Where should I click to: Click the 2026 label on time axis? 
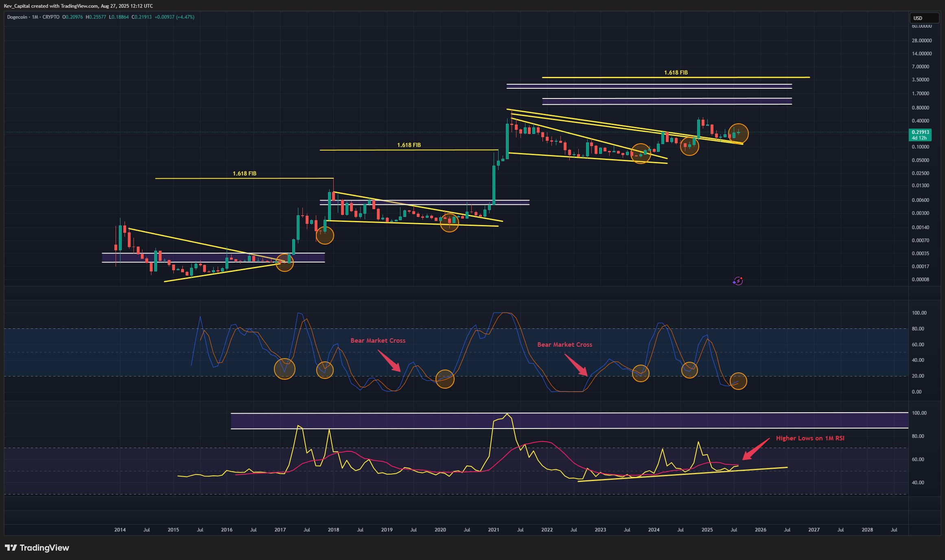760,529
